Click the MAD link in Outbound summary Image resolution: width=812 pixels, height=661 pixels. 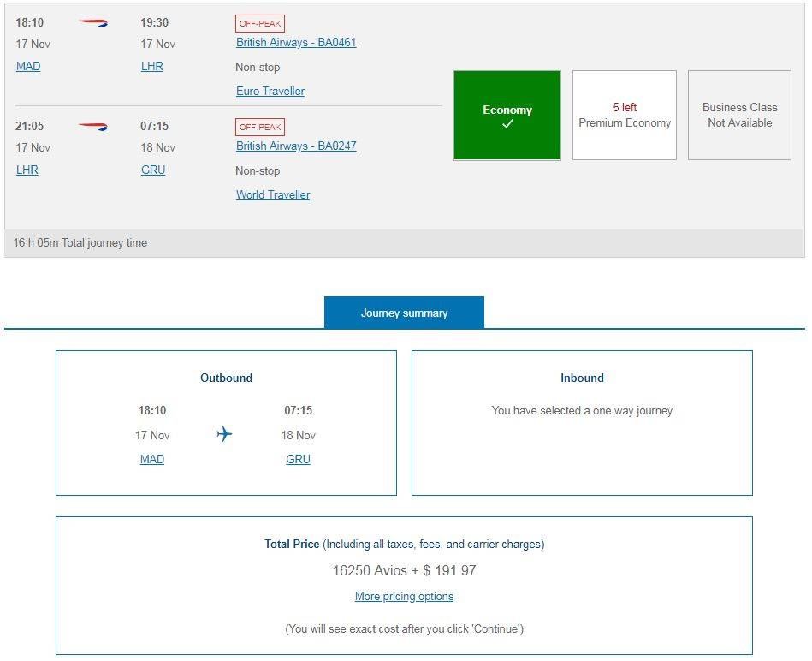point(152,460)
